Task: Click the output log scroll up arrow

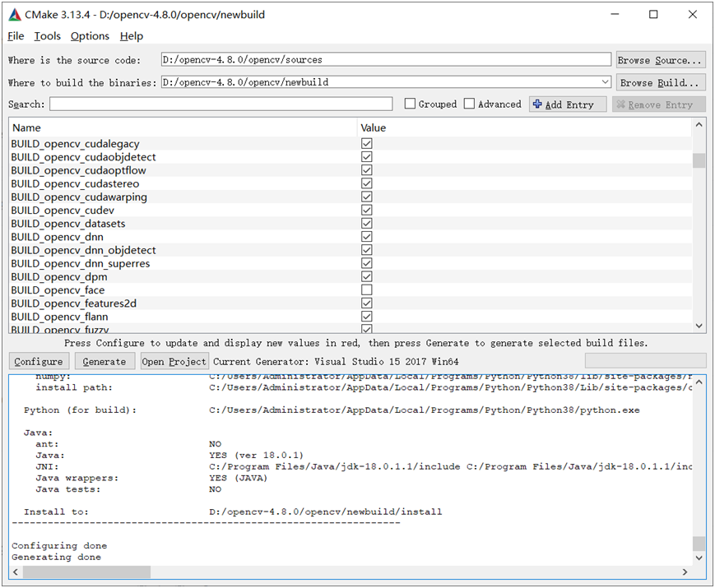Action: (x=699, y=382)
